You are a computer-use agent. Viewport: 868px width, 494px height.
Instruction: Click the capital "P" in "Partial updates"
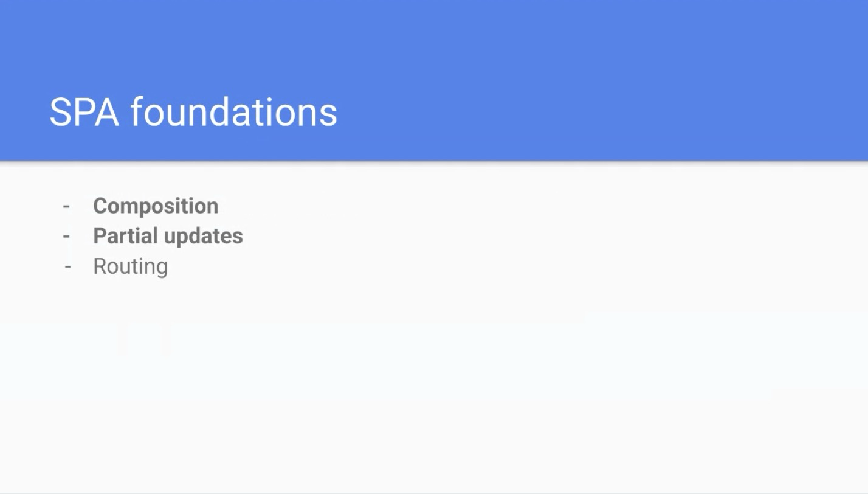click(99, 235)
